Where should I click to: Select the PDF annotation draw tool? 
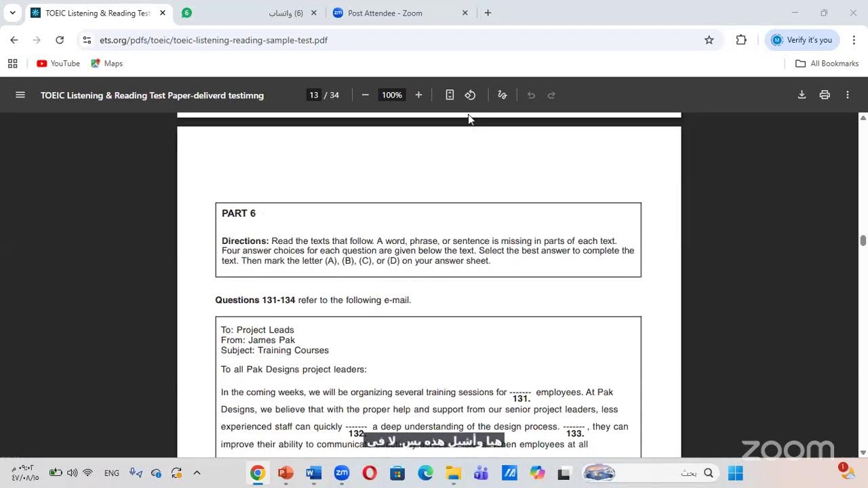coord(502,95)
